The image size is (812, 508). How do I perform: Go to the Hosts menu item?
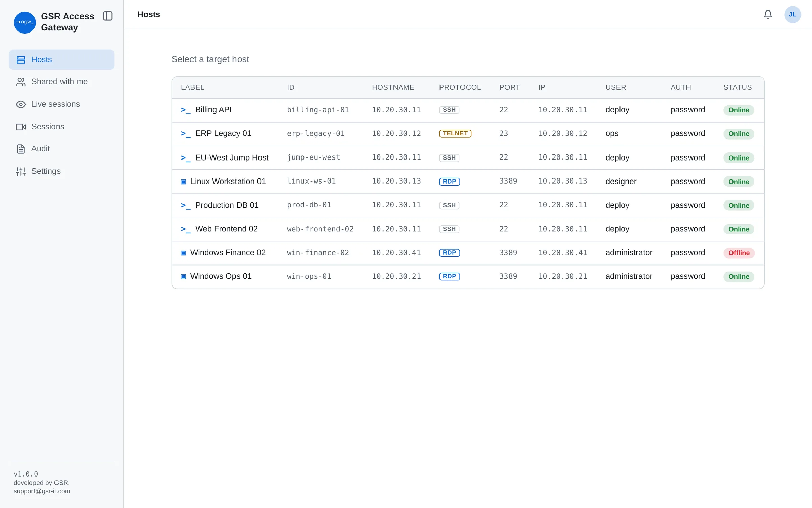coord(62,60)
